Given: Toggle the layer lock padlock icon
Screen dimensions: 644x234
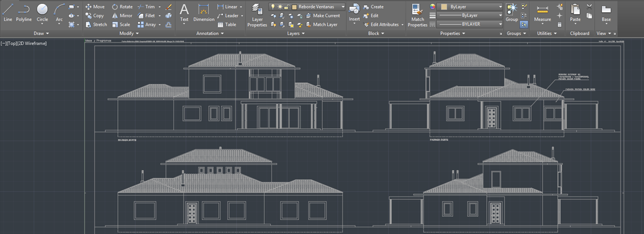Looking at the screenshot, I should coord(286,7).
